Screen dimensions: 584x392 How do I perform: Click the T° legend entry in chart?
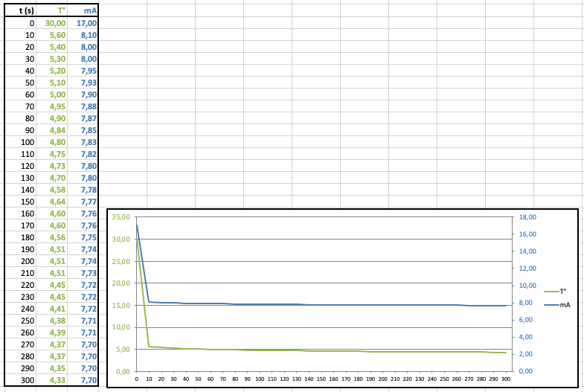point(557,292)
